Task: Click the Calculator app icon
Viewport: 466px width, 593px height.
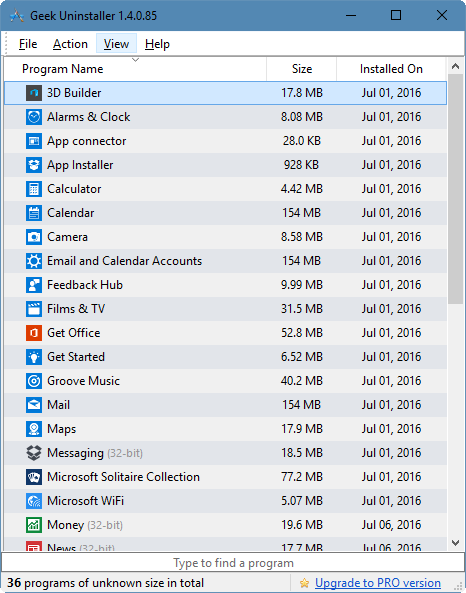Action: (x=34, y=189)
